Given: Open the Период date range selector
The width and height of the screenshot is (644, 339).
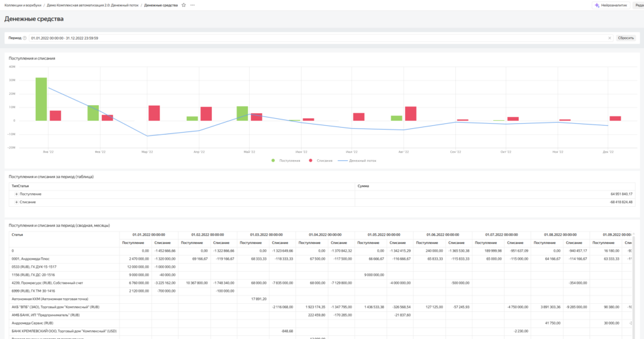Looking at the screenshot, I should click(314, 38).
